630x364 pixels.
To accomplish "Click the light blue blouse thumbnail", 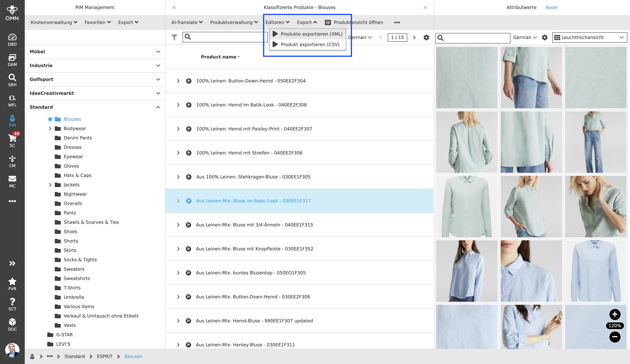I will point(596,271).
